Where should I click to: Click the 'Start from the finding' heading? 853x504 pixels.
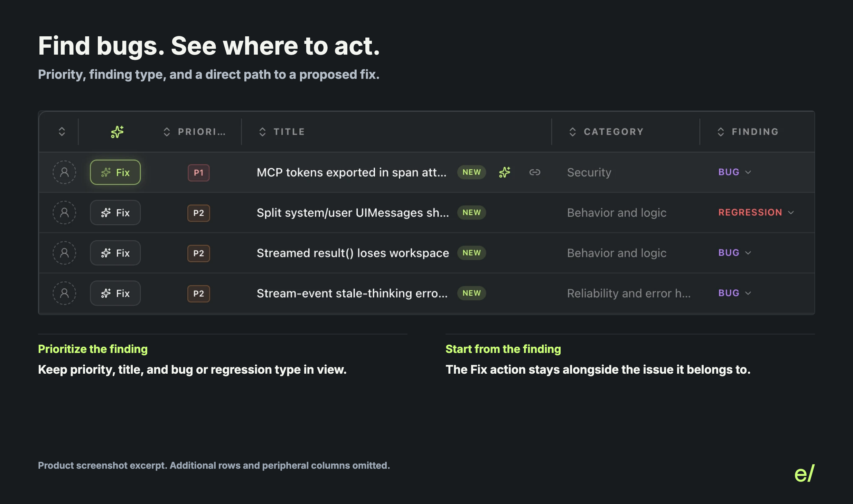[x=503, y=349]
